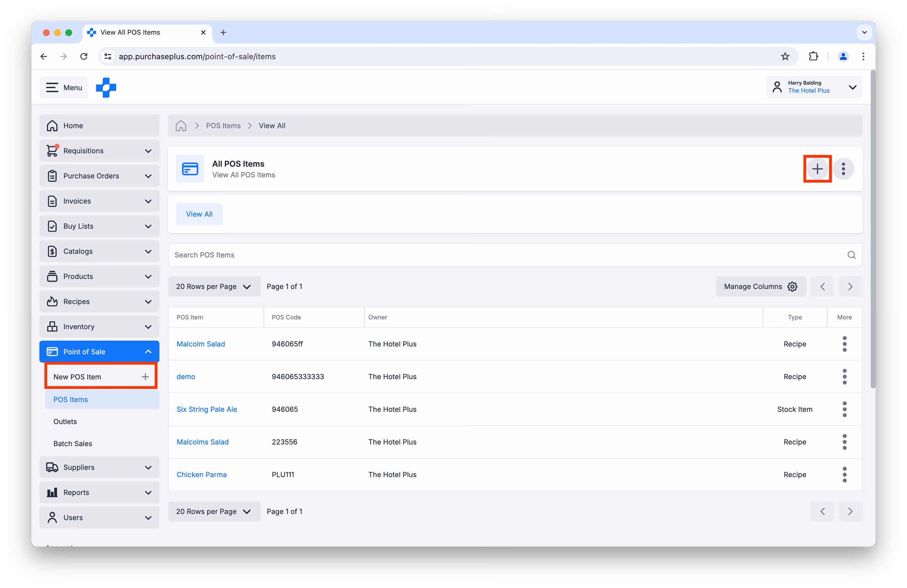Reload the page
The image size is (907, 588).
pos(84,56)
